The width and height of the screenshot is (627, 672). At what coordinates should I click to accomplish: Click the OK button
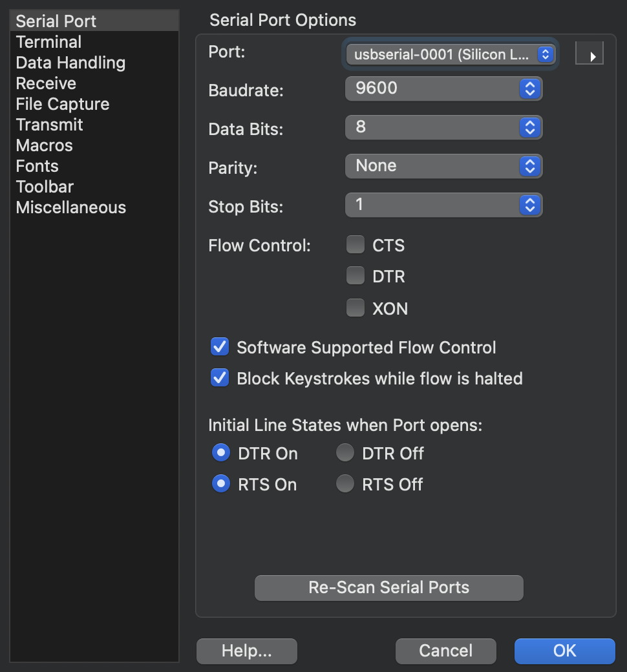click(x=564, y=651)
